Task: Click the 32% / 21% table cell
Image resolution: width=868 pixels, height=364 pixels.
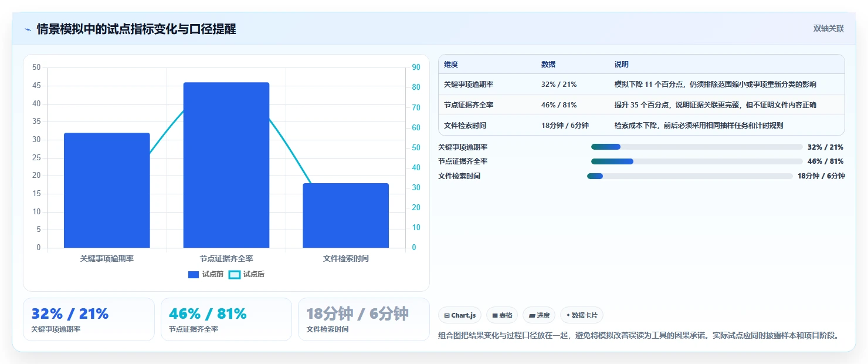Action: point(559,85)
